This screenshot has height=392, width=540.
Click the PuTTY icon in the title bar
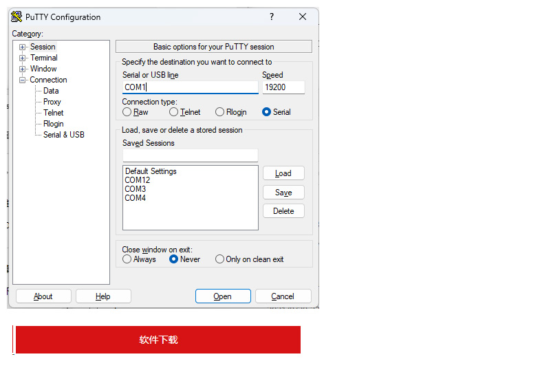pos(17,17)
